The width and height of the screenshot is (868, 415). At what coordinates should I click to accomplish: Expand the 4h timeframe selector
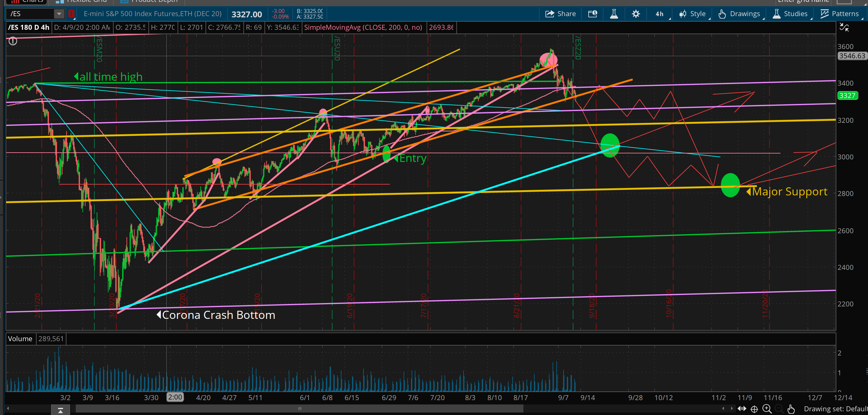660,14
